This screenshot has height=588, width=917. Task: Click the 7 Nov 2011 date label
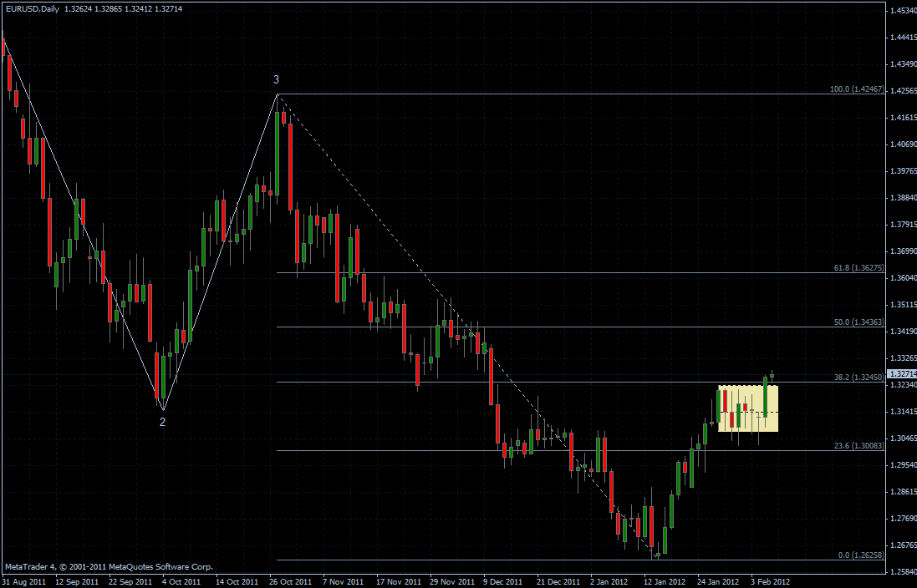click(x=342, y=581)
